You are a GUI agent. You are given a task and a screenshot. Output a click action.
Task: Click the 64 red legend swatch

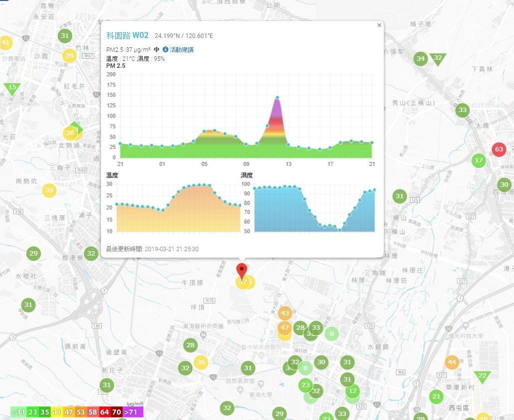click(x=105, y=412)
